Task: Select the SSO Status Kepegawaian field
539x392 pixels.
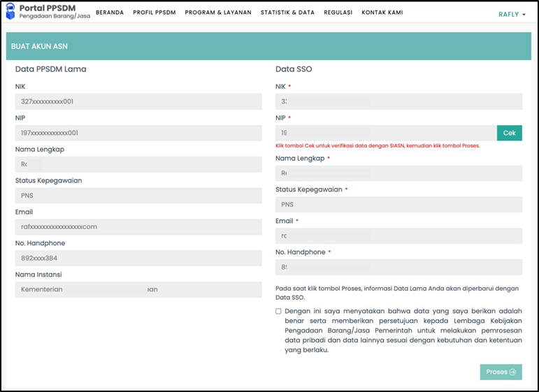Action: tap(398, 205)
